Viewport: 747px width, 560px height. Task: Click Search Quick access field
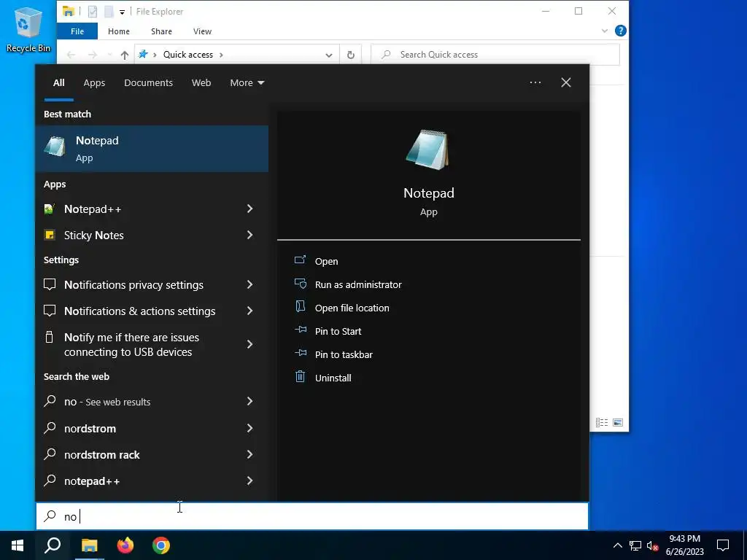coord(495,55)
